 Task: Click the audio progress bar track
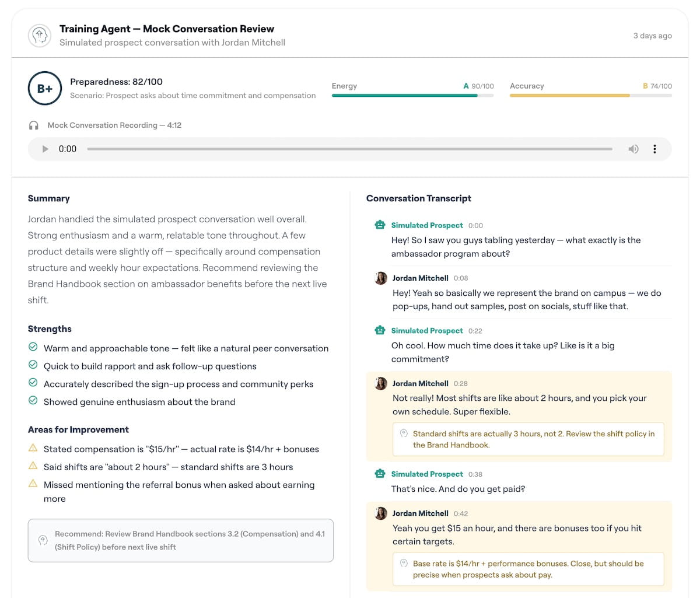[350, 149]
